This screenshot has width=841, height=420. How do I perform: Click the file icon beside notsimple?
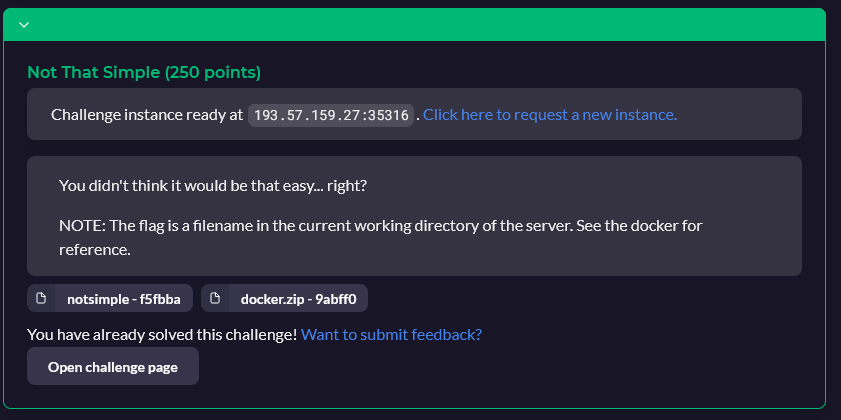(41, 298)
